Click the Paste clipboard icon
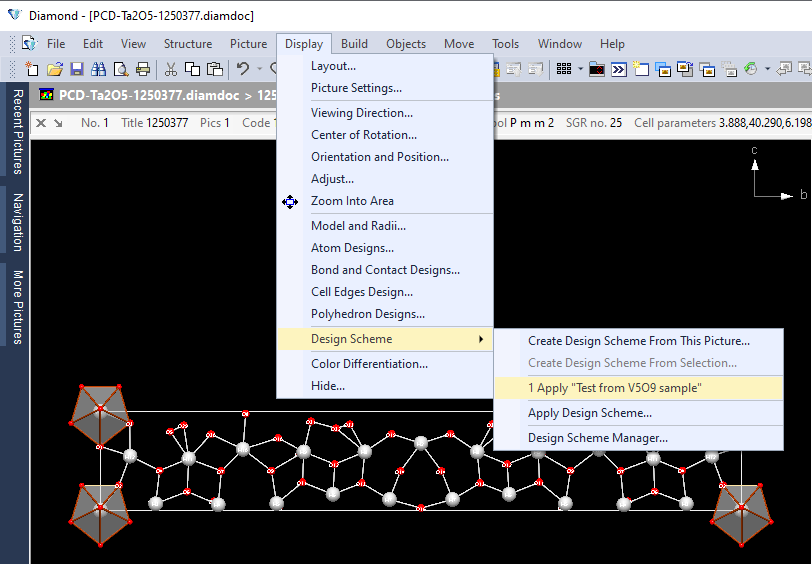Viewport: 812px width, 564px height. pyautogui.click(x=215, y=69)
